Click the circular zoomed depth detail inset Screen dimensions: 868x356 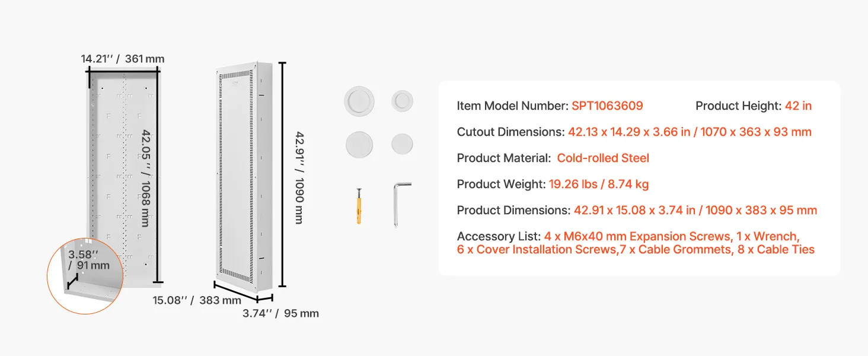(87, 275)
